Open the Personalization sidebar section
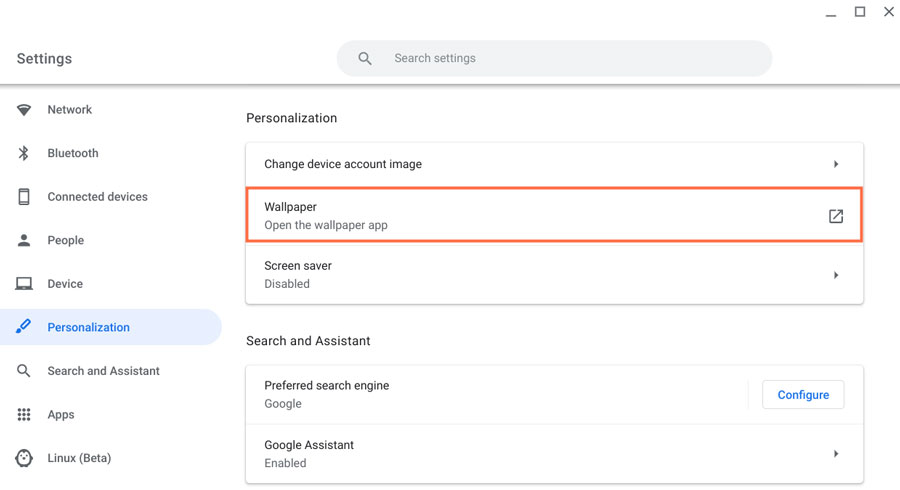This screenshot has width=900, height=490. point(88,327)
